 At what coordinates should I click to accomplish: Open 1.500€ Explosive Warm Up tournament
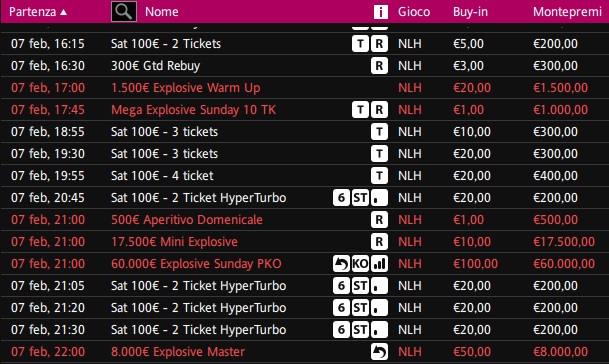click(186, 88)
